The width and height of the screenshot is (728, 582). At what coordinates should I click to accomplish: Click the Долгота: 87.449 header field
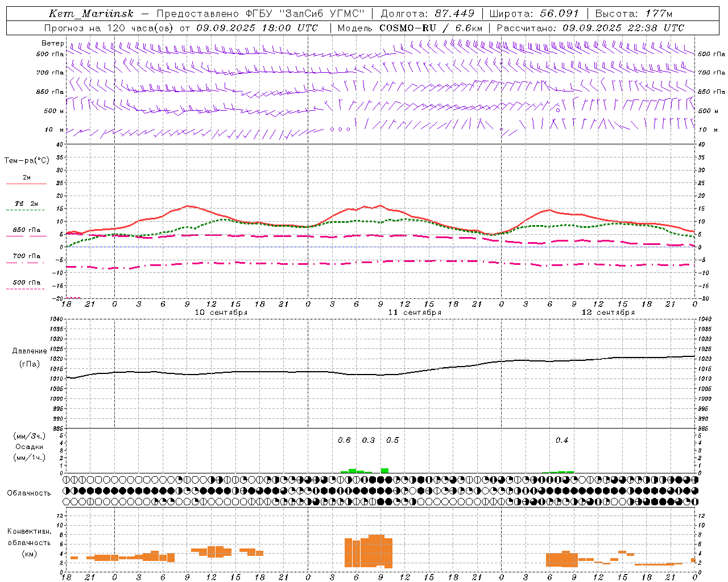click(427, 14)
